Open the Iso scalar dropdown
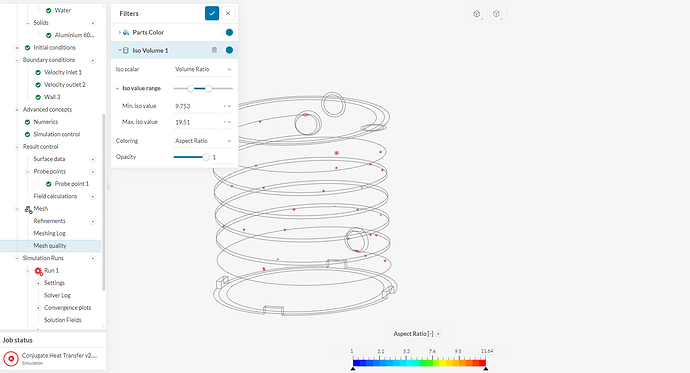Image resolution: width=690 pixels, height=373 pixels. 203,69
